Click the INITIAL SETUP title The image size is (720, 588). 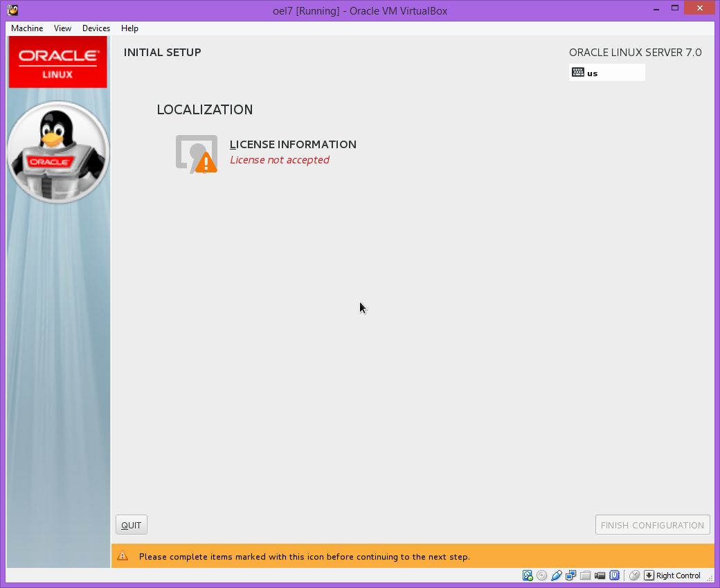point(162,53)
